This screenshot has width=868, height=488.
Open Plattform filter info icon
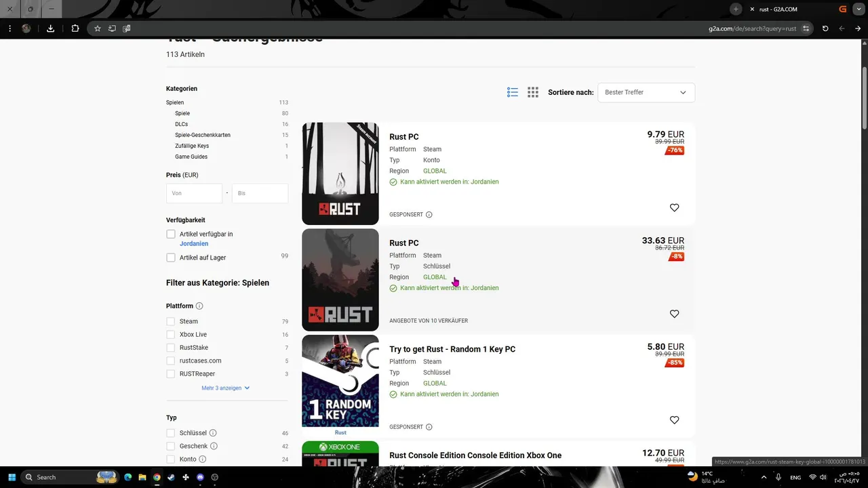(x=199, y=306)
